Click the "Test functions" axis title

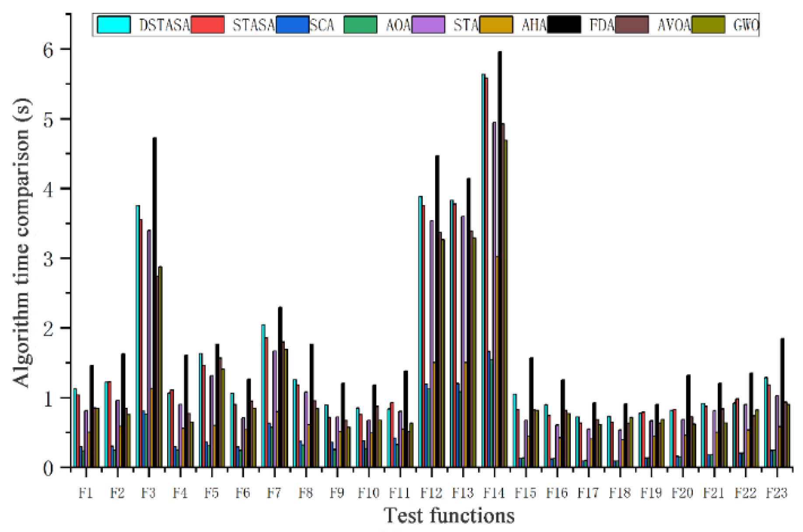(449, 515)
